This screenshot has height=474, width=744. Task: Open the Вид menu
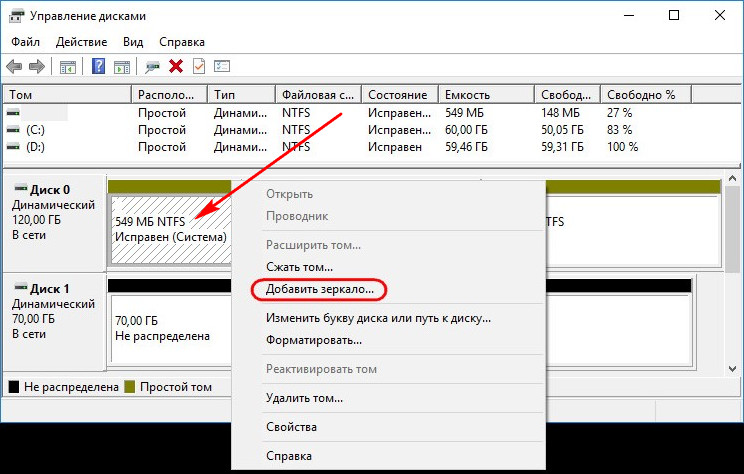(x=133, y=42)
